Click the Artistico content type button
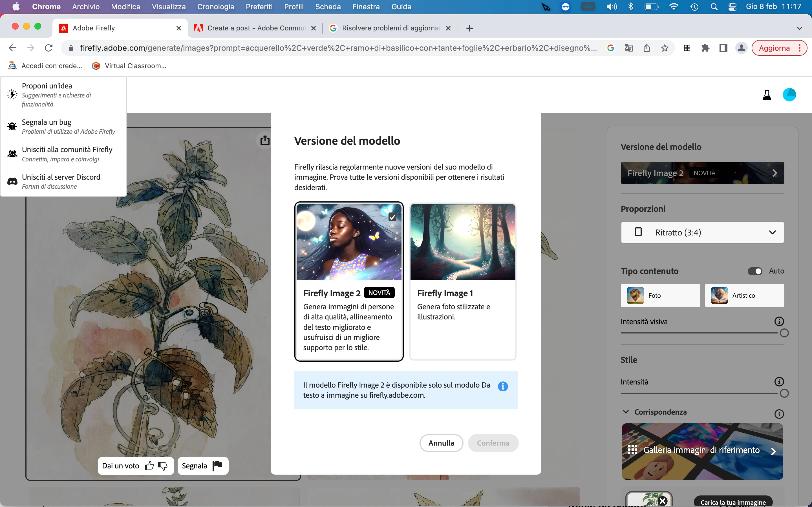 (744, 295)
